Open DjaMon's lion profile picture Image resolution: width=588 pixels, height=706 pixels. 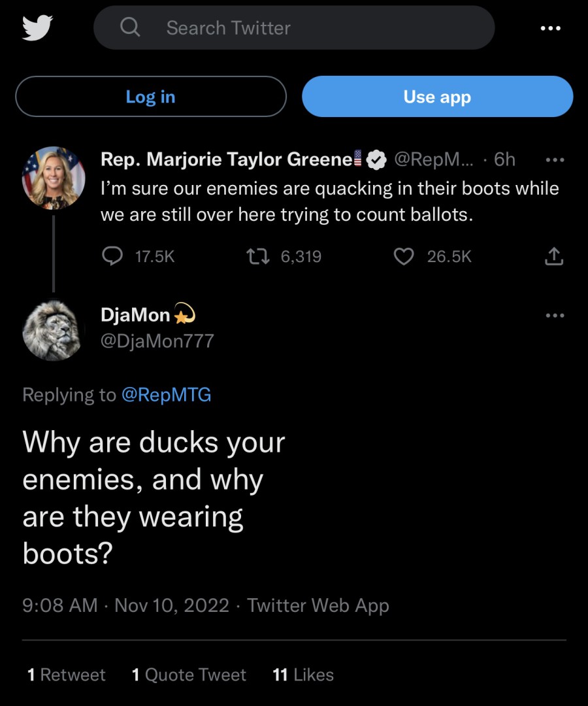(x=54, y=330)
